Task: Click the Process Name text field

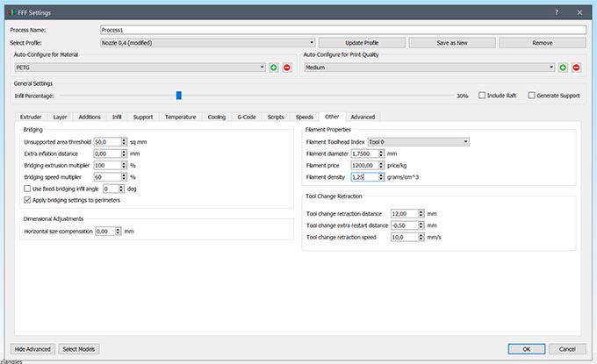Action: [x=342, y=29]
